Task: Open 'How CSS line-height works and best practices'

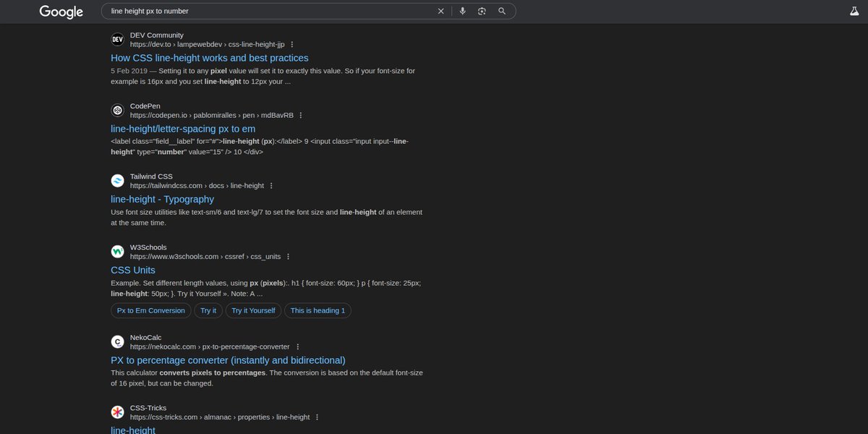Action: click(x=210, y=58)
